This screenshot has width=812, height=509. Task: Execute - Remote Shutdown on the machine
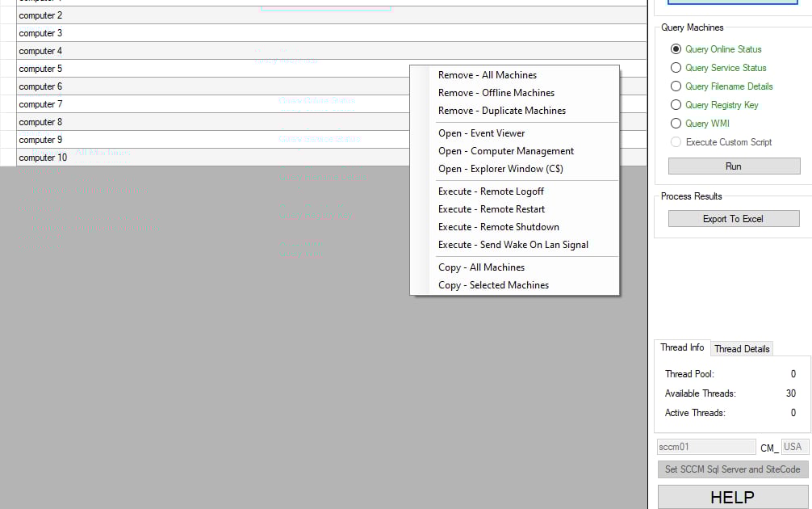tap(499, 227)
